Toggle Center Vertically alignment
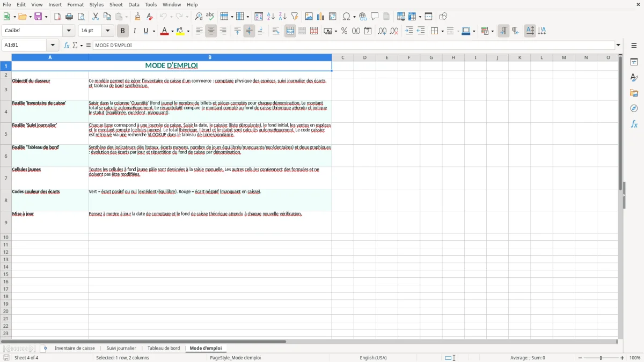Image resolution: width=644 pixels, height=362 pixels. pyautogui.click(x=249, y=31)
